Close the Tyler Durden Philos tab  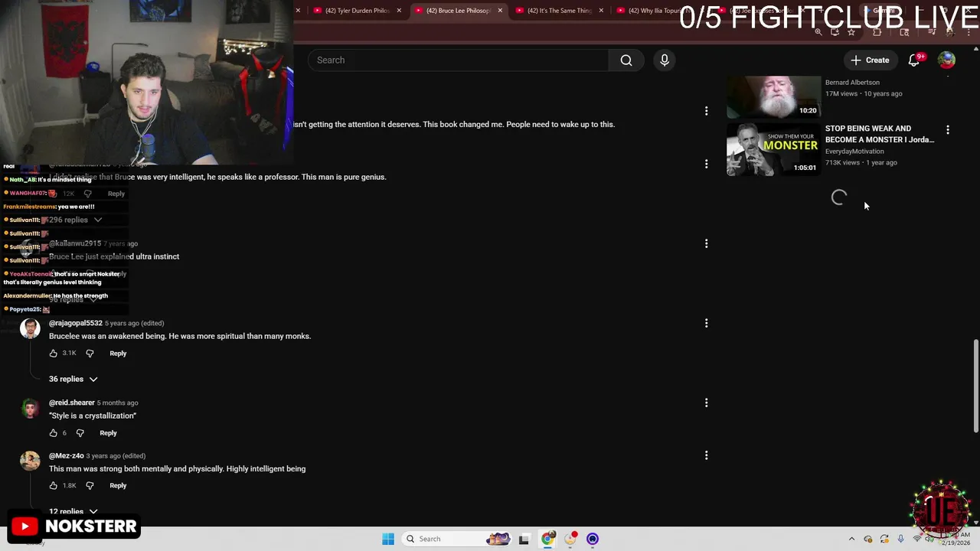[x=399, y=11]
